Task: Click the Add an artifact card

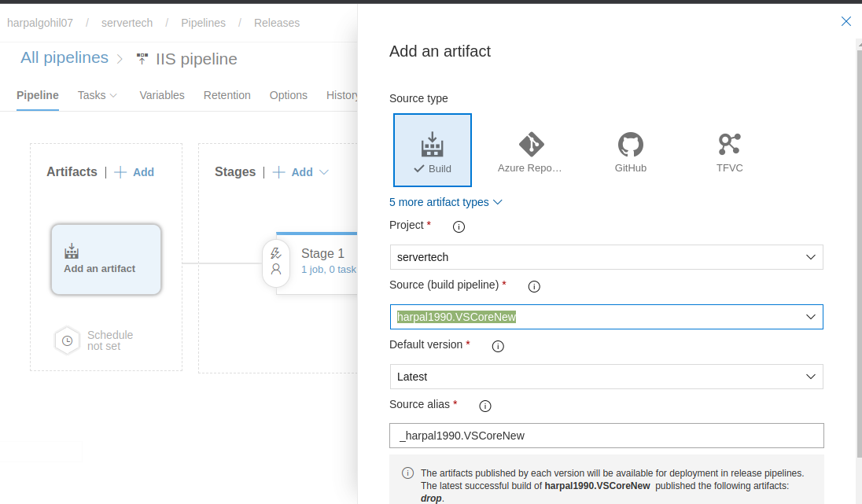Action: click(x=106, y=259)
